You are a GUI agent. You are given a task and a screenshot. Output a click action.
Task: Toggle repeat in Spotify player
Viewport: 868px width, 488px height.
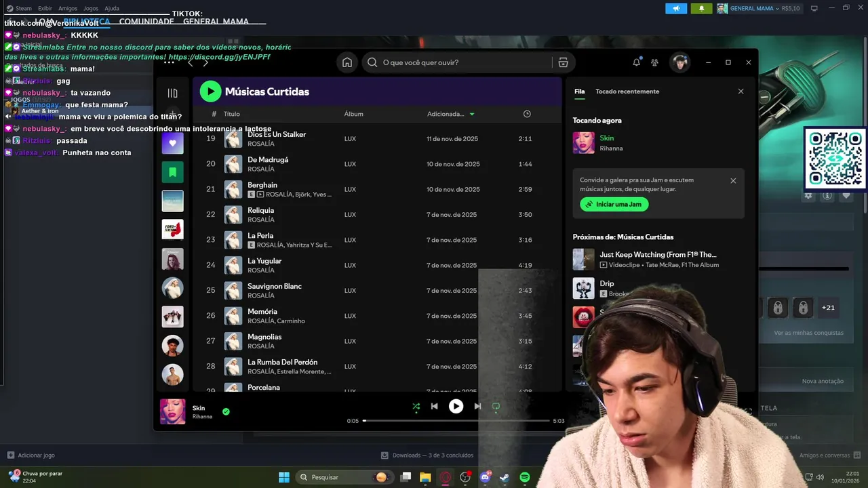tap(496, 407)
